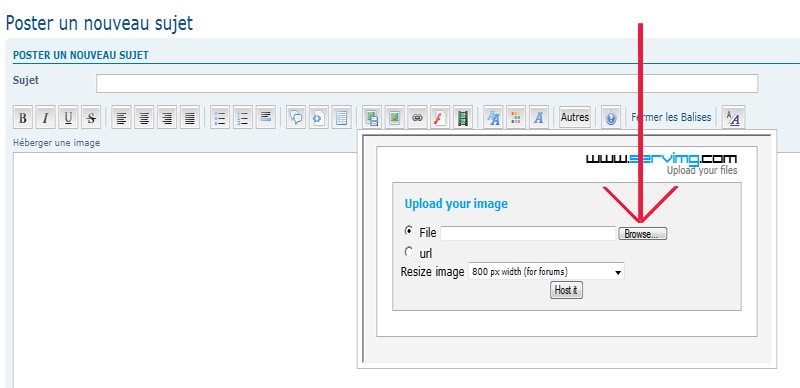Insert bulleted list icon

click(220, 118)
